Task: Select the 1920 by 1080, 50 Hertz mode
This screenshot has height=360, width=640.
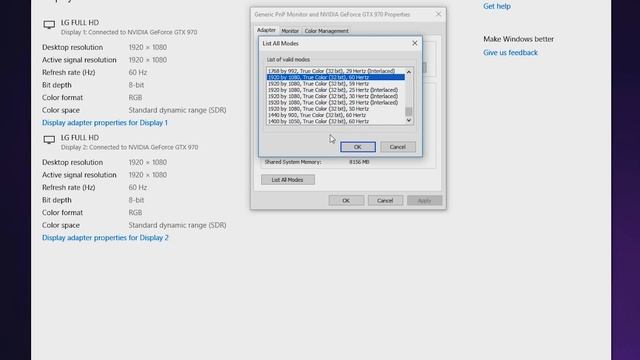Action: click(335, 109)
